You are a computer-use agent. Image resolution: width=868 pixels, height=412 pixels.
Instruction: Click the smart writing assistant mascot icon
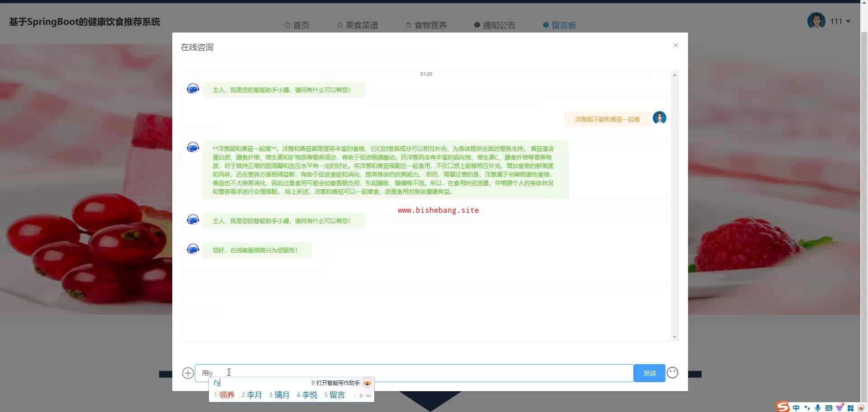coord(367,383)
